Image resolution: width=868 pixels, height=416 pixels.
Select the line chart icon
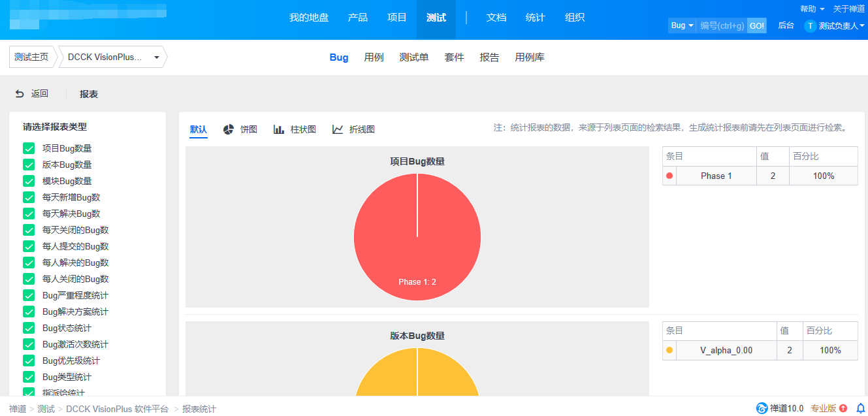pos(338,129)
